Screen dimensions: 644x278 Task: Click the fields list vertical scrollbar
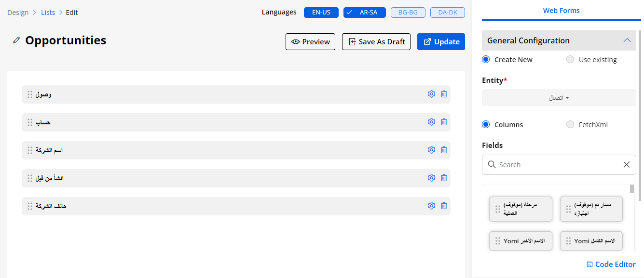coord(632,189)
